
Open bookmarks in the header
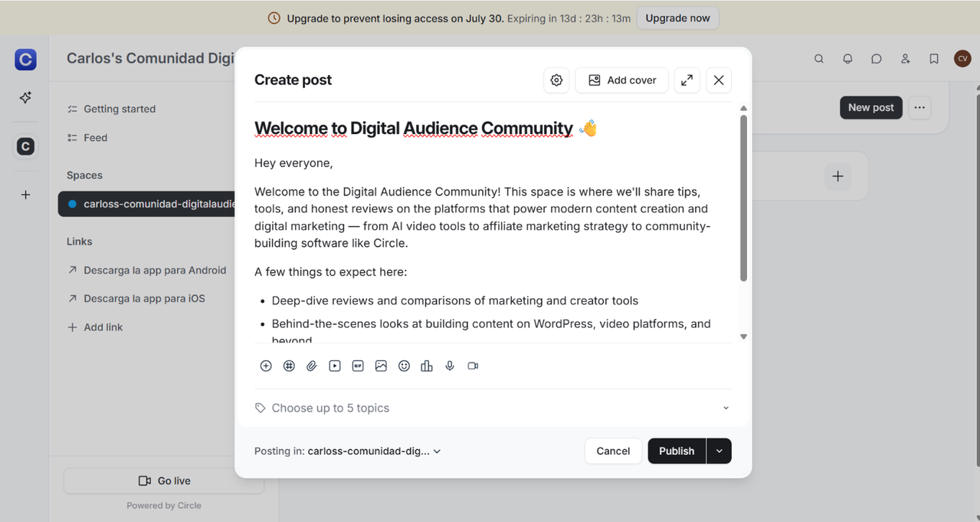click(x=934, y=59)
